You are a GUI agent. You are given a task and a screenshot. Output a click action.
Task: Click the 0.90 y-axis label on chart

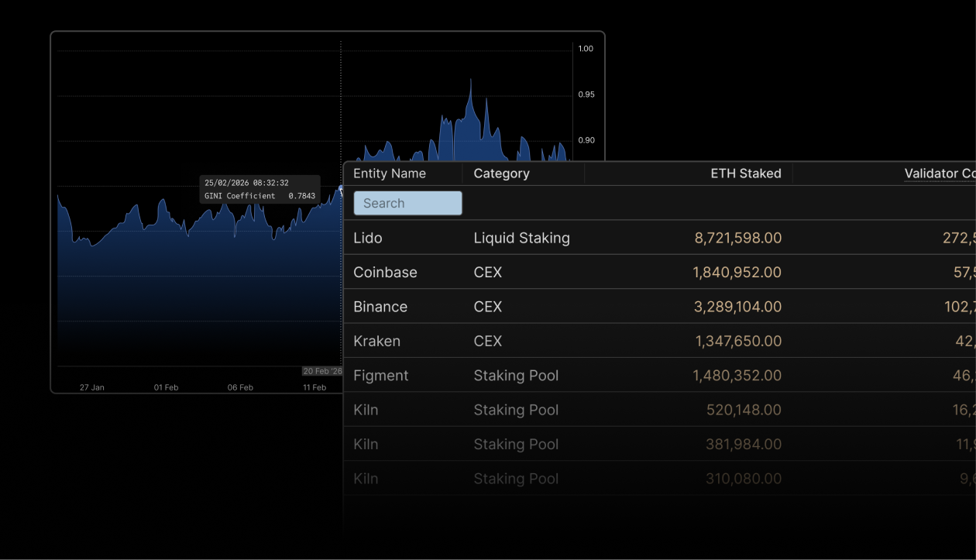point(586,140)
